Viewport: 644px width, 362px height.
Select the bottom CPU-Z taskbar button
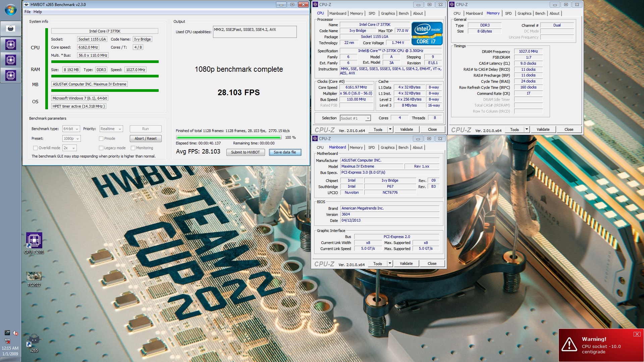(10, 75)
